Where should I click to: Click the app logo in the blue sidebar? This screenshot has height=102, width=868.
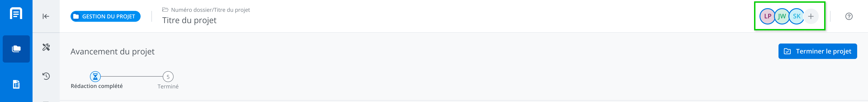coord(16,14)
